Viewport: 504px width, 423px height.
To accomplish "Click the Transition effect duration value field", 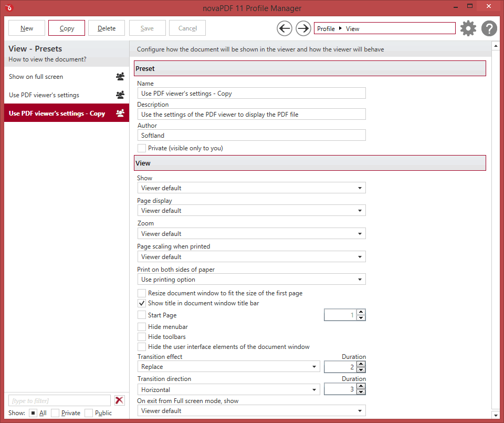I will point(340,367).
